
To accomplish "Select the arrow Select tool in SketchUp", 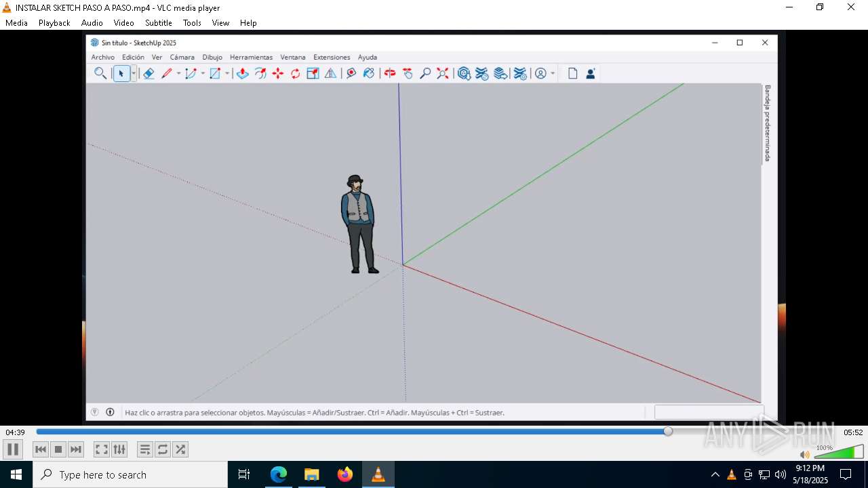I will coord(121,73).
